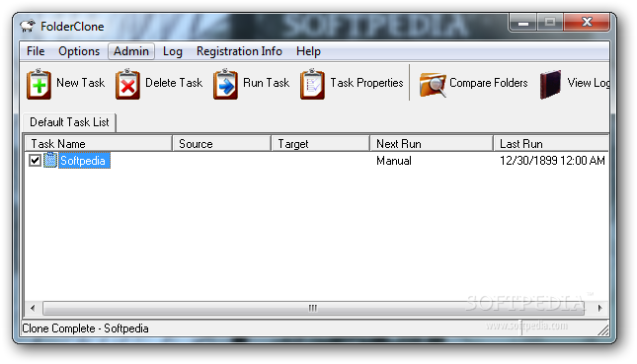Click the FolderClone sheep title icon
Viewport: 637px width, 364px height.
(x=28, y=27)
